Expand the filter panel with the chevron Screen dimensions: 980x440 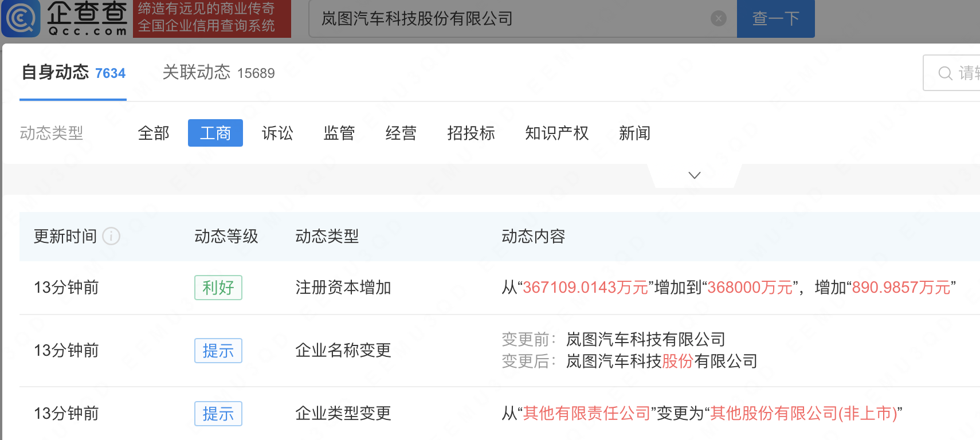695,175
